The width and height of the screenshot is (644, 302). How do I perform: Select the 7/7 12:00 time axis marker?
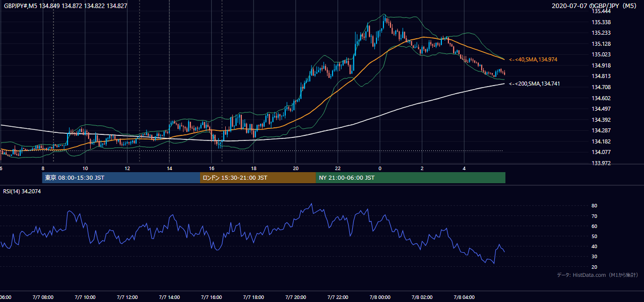(127, 297)
